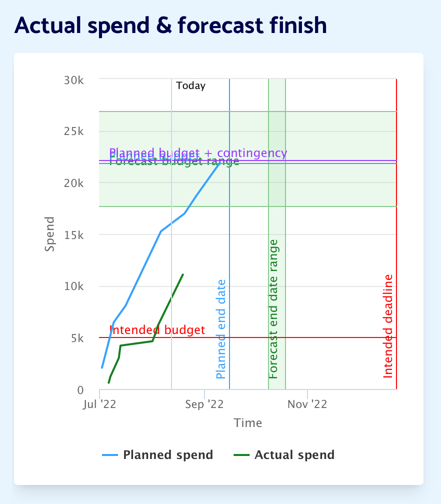Click the 30k y-axis tick label
Image resolution: width=441 pixels, height=504 pixels.
(74, 79)
